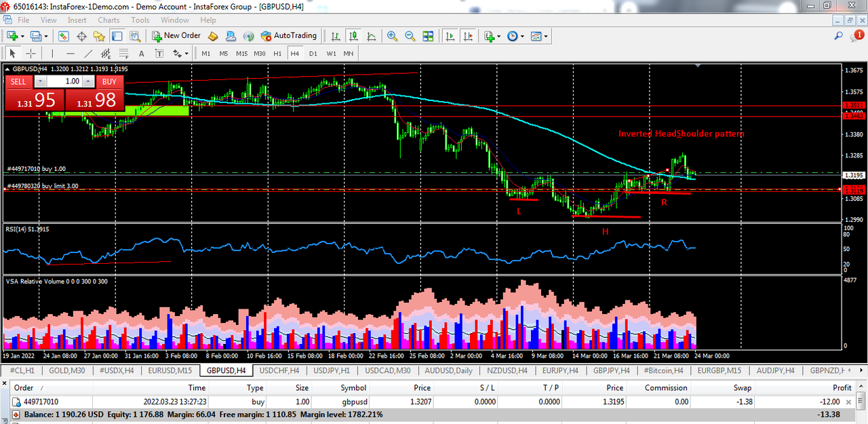Screen dimensions: 868x424
Task: Show the Market Watch panel icon
Action: click(63, 36)
